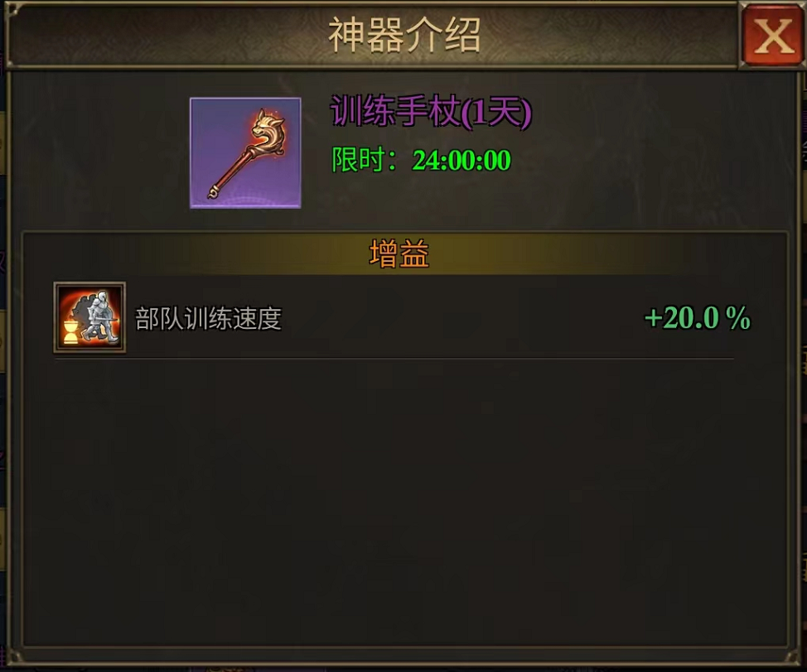
Task: Close the 神器介绍 dialog with the X
Action: click(772, 36)
